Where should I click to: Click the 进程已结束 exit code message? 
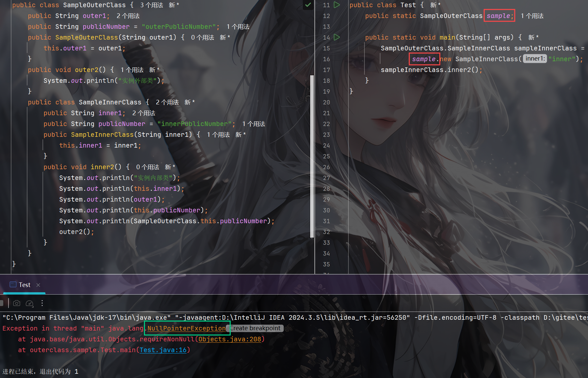click(x=40, y=371)
